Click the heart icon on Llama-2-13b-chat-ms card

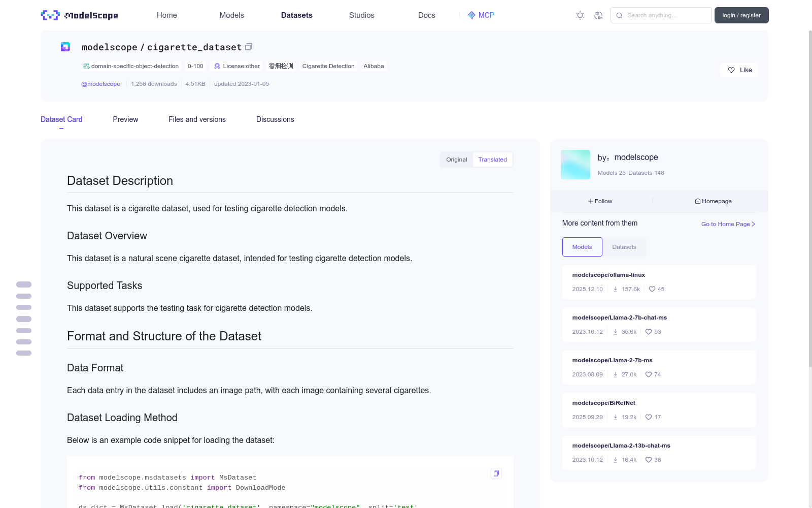point(649,460)
